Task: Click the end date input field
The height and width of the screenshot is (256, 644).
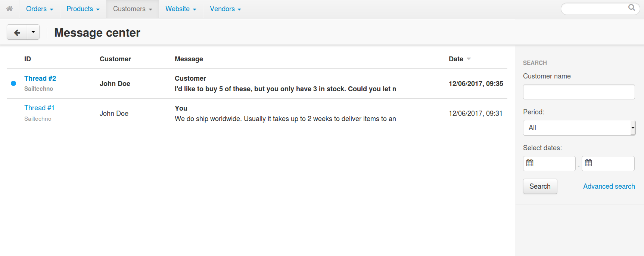Action: (x=608, y=163)
